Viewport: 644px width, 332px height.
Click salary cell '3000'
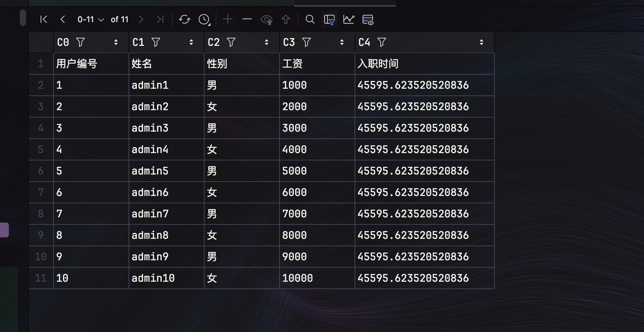coord(317,128)
